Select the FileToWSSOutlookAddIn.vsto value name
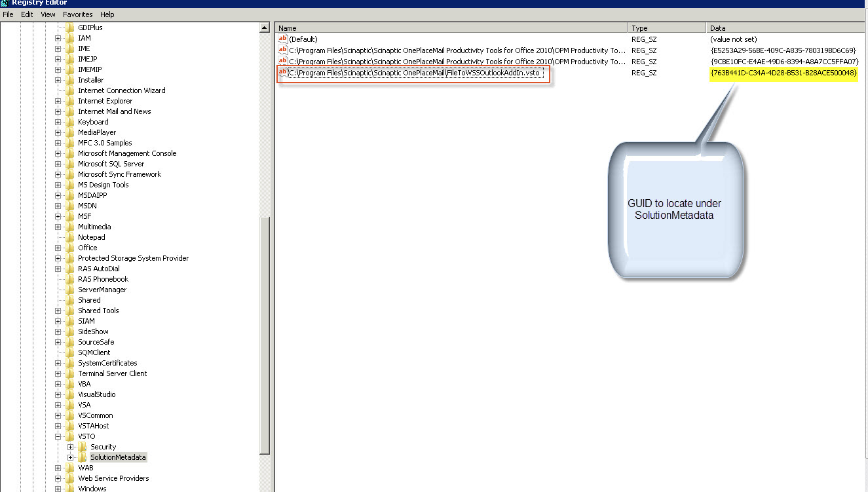 415,73
